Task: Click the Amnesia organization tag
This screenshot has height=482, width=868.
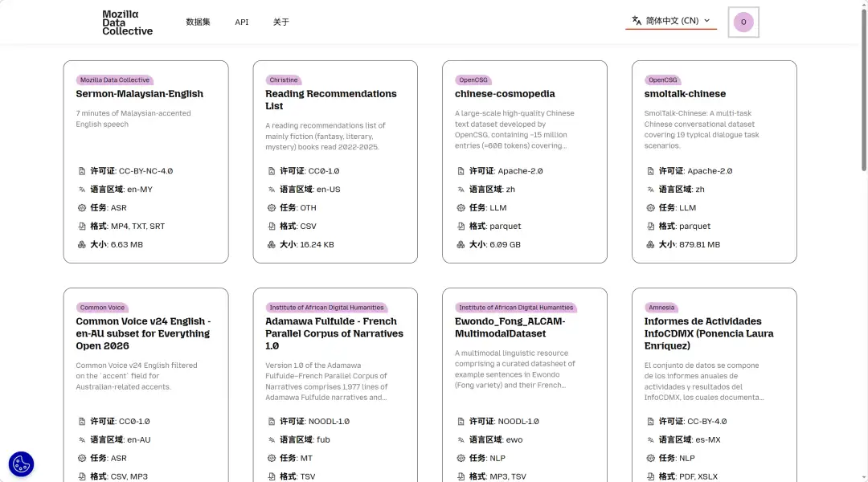Action: point(661,308)
